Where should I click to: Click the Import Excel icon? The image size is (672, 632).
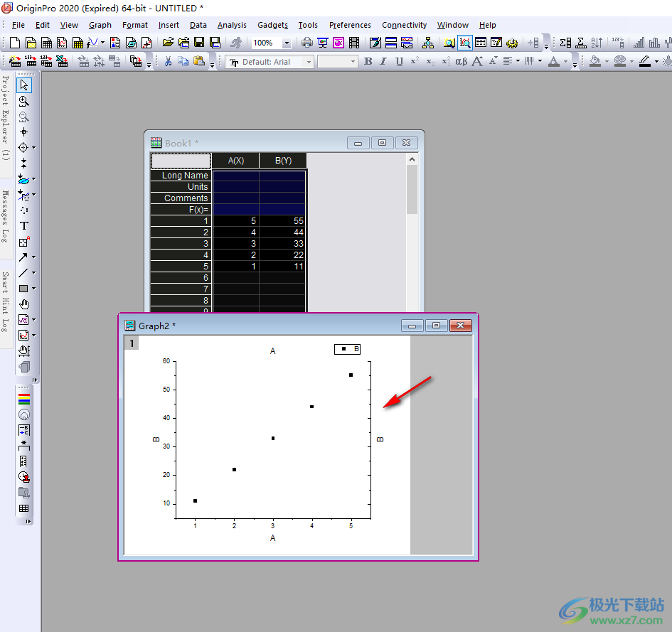click(62, 62)
